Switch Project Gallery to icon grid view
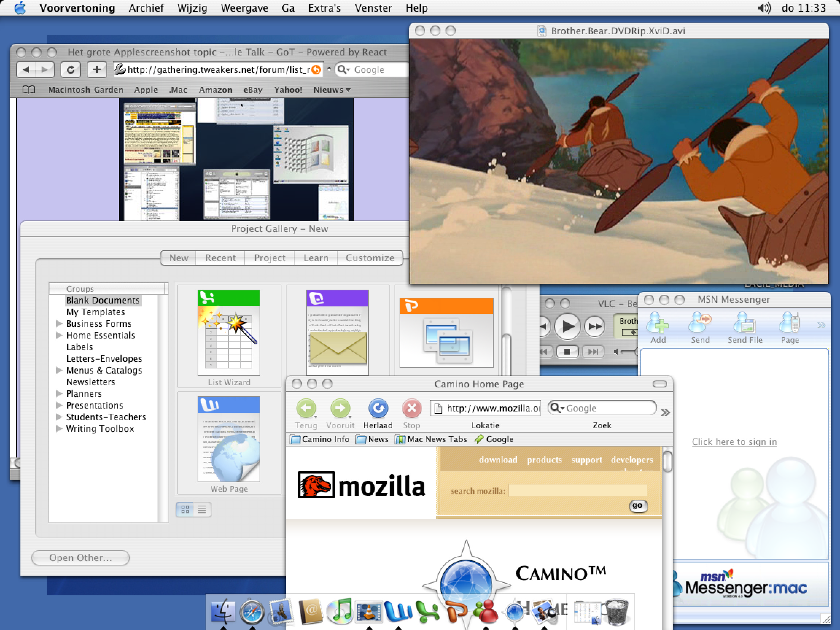The width and height of the screenshot is (840, 630). (185, 509)
